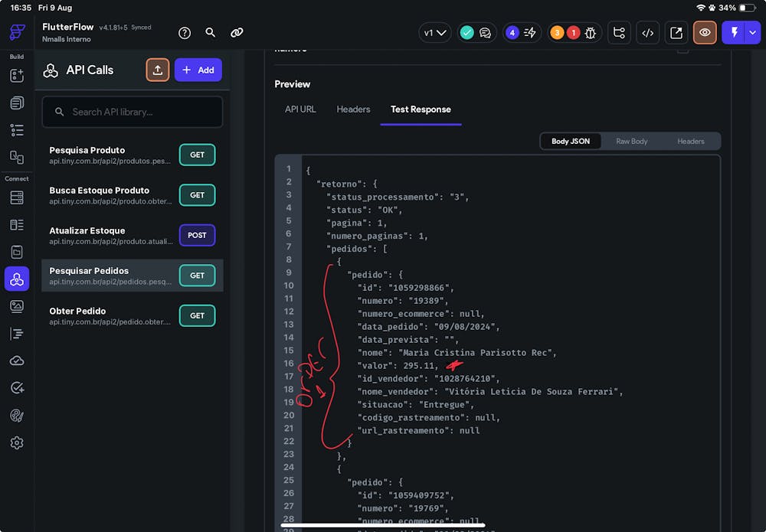This screenshot has width=766, height=532.
Task: Select the Raw Body view
Action: pos(632,141)
